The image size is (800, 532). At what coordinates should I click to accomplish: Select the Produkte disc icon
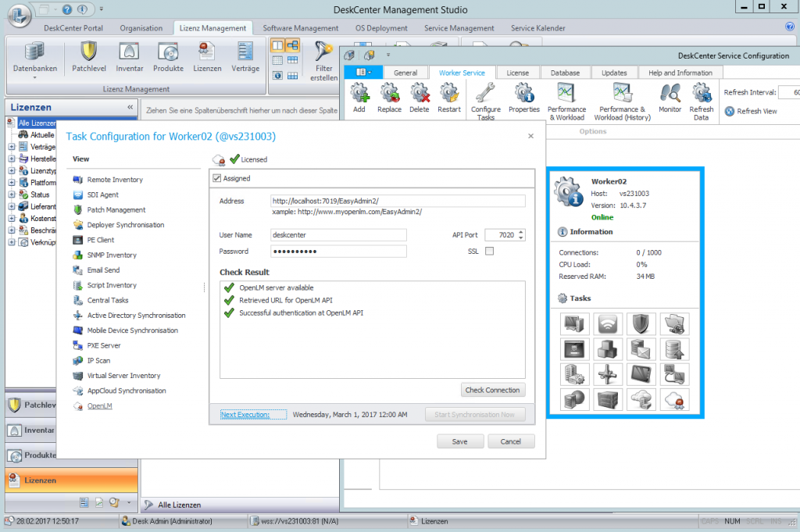(x=168, y=52)
